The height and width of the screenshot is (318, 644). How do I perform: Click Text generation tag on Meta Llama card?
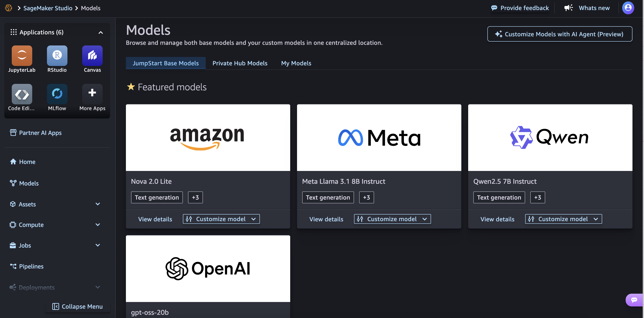328,197
